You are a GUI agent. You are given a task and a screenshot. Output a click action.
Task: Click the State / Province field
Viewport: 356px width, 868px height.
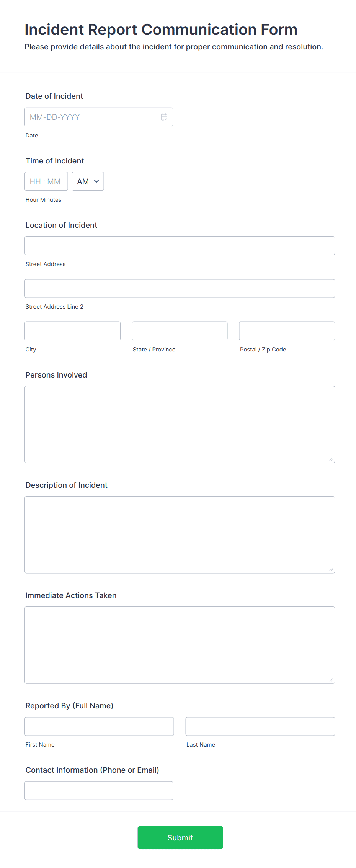point(180,330)
